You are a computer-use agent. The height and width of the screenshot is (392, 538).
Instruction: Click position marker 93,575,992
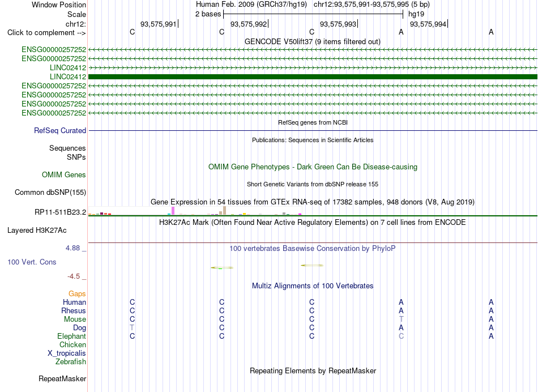[x=249, y=24]
